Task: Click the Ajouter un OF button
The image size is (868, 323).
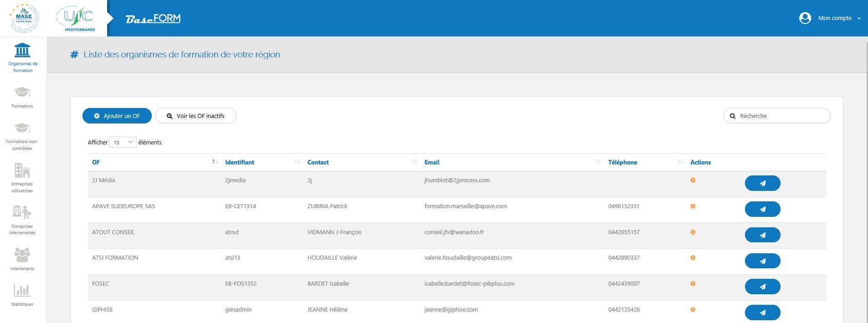Action: point(117,116)
